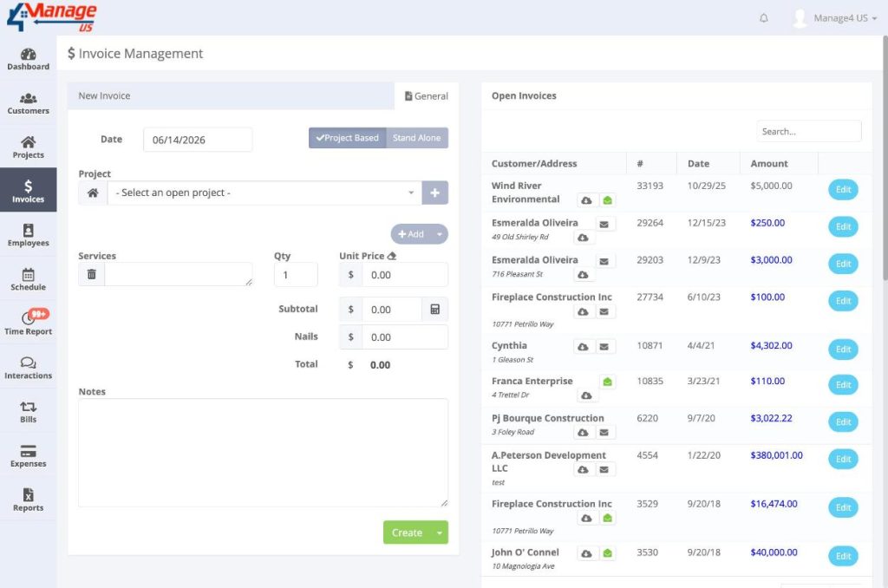Image resolution: width=888 pixels, height=588 pixels.
Task: Click the Qty input field
Action: click(296, 275)
